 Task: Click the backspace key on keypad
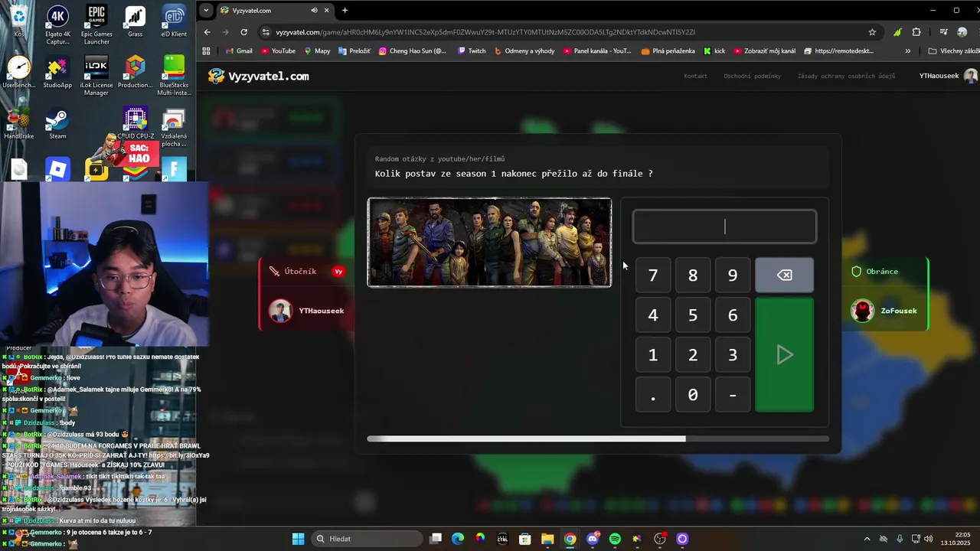(x=784, y=275)
